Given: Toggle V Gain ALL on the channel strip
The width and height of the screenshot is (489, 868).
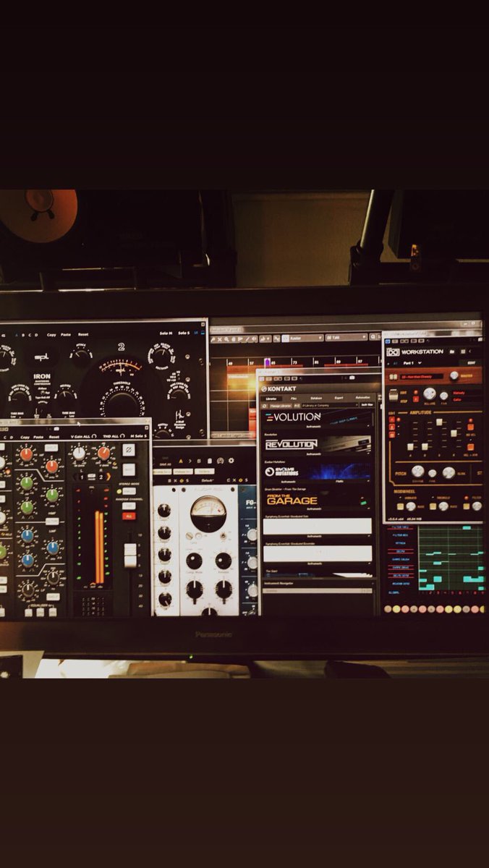Looking at the screenshot, I should point(85,436).
